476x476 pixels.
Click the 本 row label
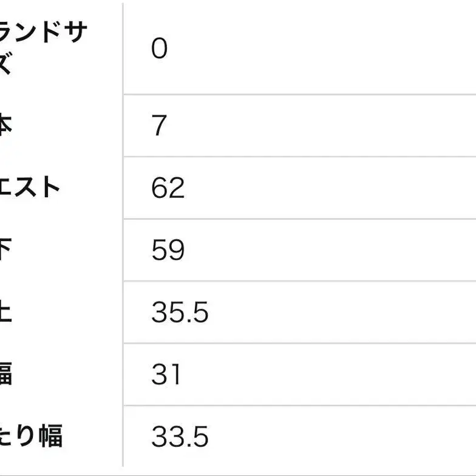pyautogui.click(x=5, y=126)
